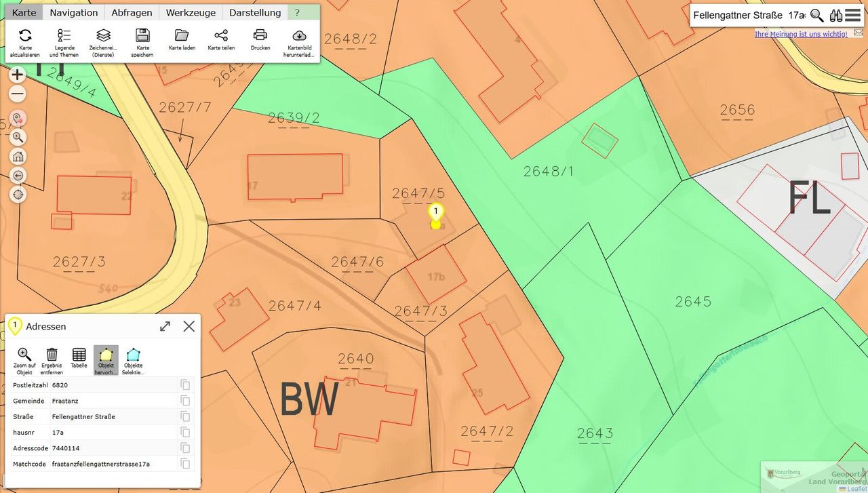Open the hamburger menu in search box
Screen dimensions: 868x493
852,15
